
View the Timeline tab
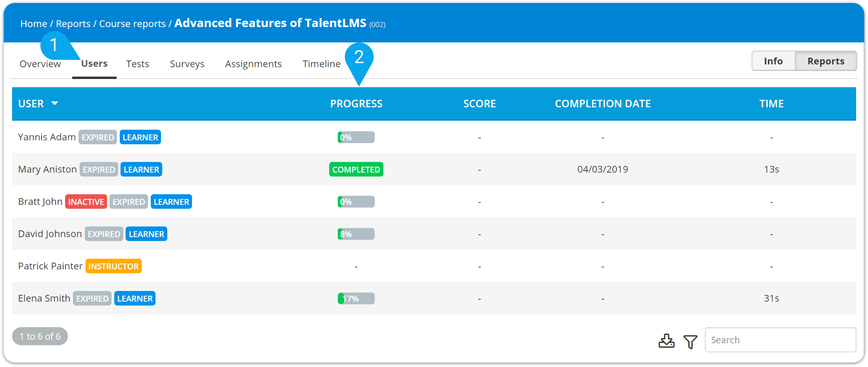point(321,64)
